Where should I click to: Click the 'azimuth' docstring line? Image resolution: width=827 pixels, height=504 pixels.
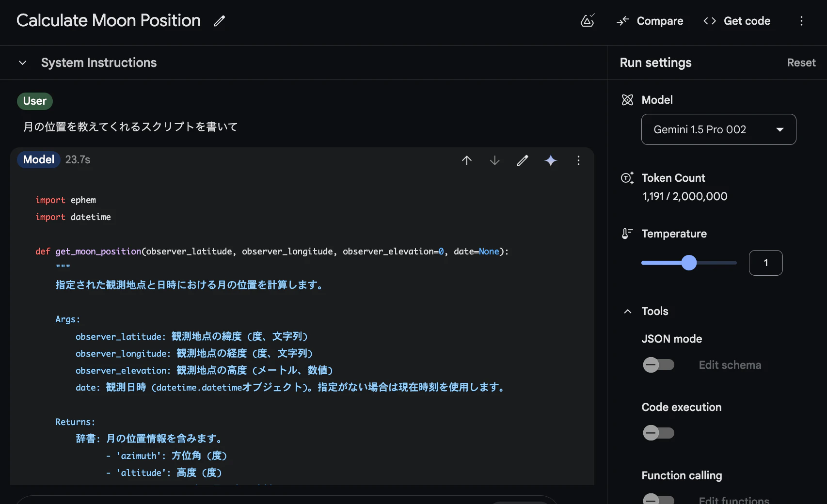166,456
